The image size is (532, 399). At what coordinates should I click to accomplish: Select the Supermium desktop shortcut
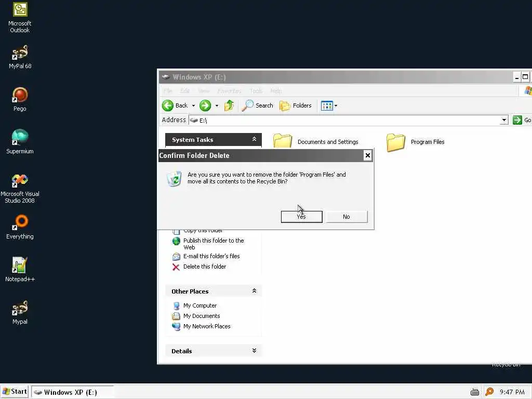(x=20, y=142)
